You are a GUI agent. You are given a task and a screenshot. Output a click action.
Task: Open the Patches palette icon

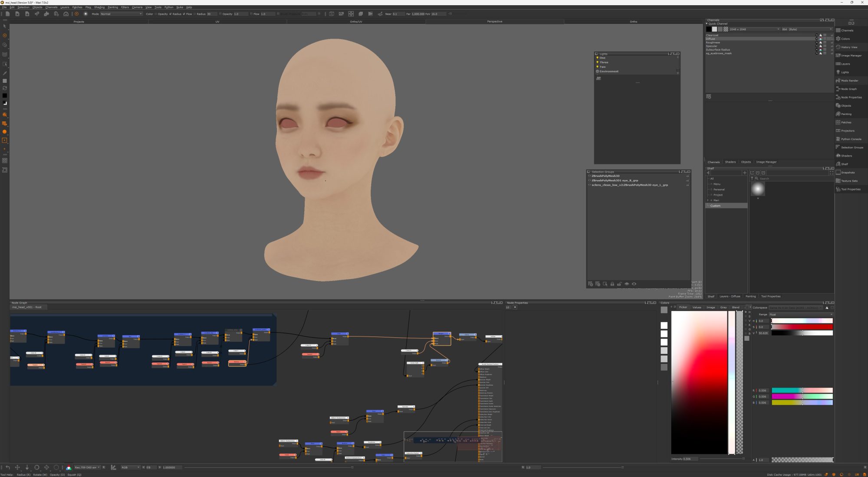[x=838, y=122]
